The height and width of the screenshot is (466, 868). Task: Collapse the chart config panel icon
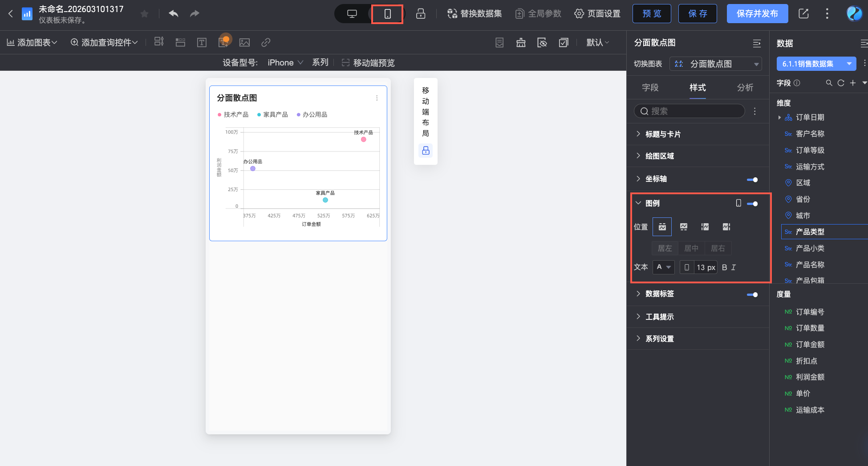click(757, 43)
